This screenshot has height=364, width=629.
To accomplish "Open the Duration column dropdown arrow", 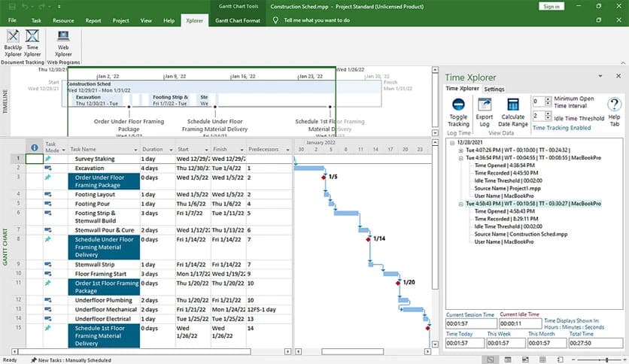I will (170, 149).
